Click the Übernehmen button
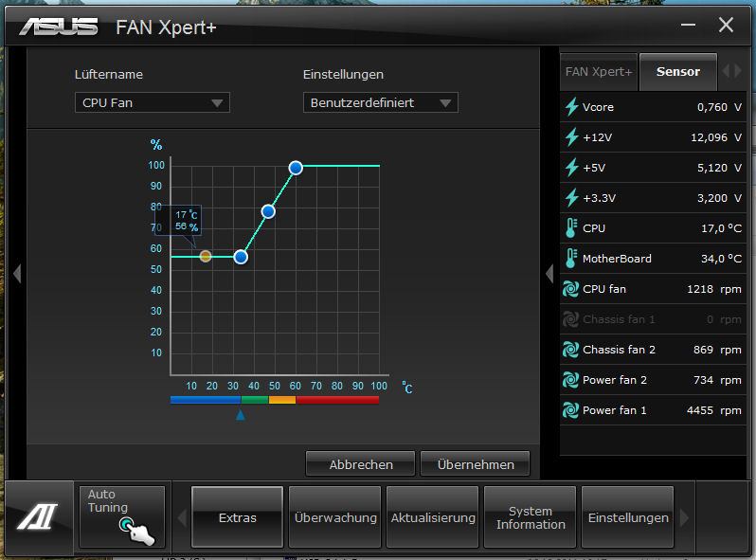 [x=476, y=464]
